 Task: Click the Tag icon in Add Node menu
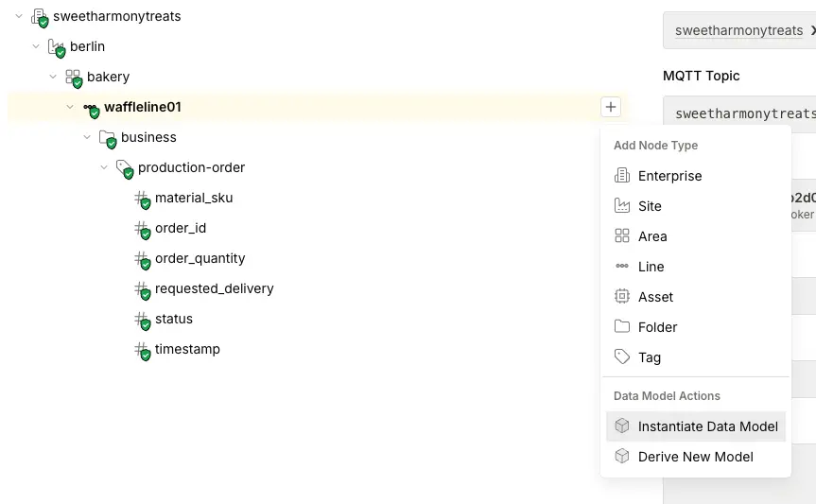(622, 356)
